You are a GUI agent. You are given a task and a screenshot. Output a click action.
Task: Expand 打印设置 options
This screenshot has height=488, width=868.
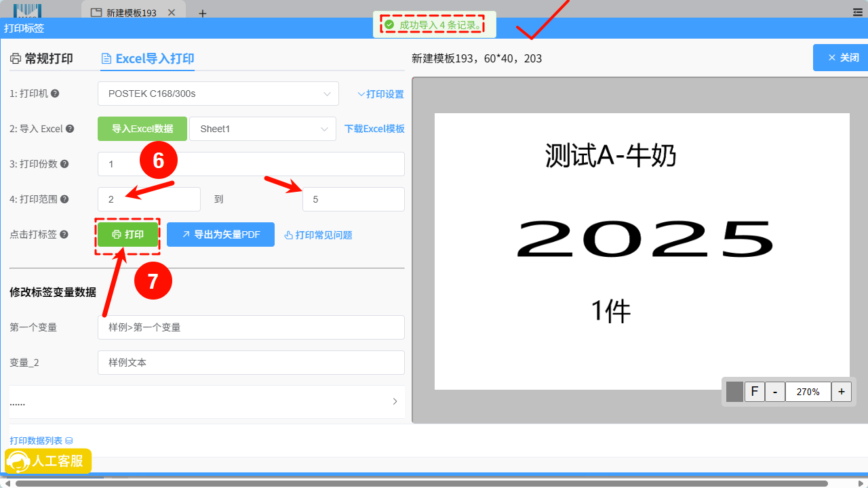[380, 94]
